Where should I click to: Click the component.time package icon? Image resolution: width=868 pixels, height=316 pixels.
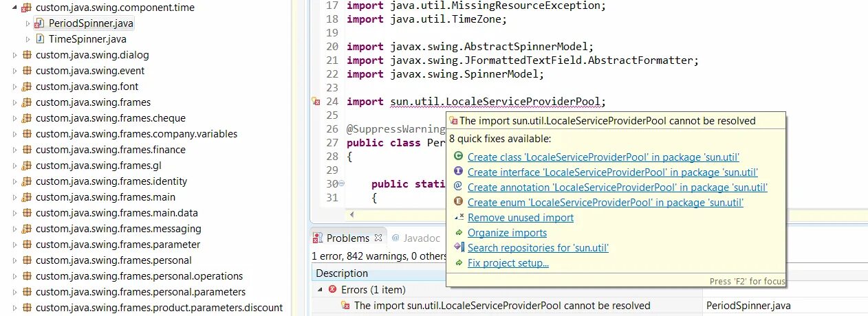27,8
